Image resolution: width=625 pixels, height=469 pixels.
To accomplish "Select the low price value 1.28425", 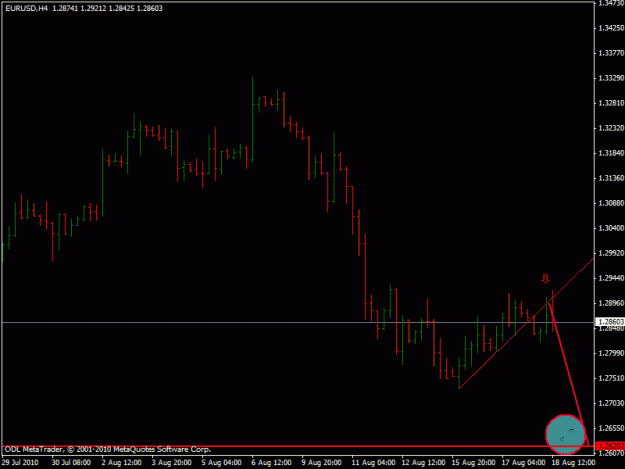I will (x=122, y=8).
